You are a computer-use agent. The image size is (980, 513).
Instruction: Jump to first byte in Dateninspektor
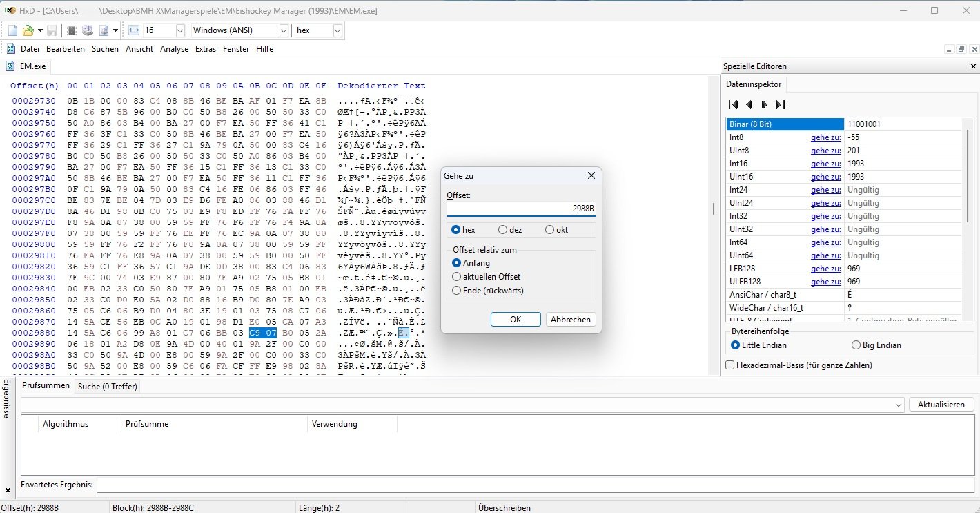[734, 105]
